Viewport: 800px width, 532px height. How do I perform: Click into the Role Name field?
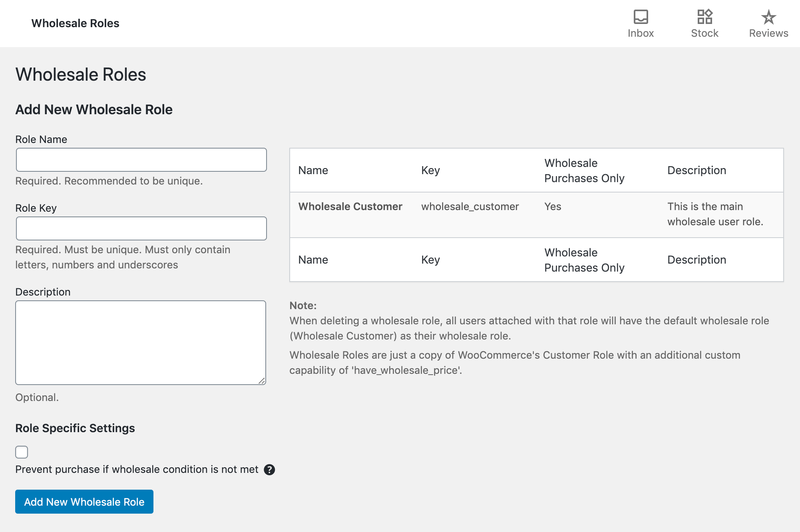(141, 160)
